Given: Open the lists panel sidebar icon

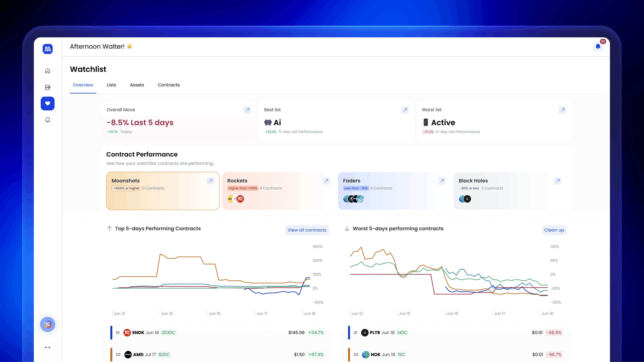Looking at the screenshot, I should coord(48,87).
